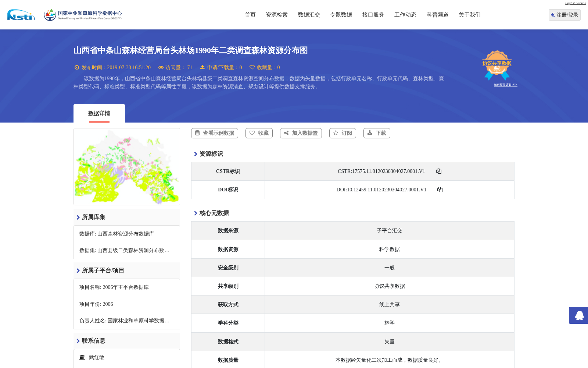Select 项目名称: 2006年主平台数据库
This screenshot has width=588, height=368.
coord(114,287)
